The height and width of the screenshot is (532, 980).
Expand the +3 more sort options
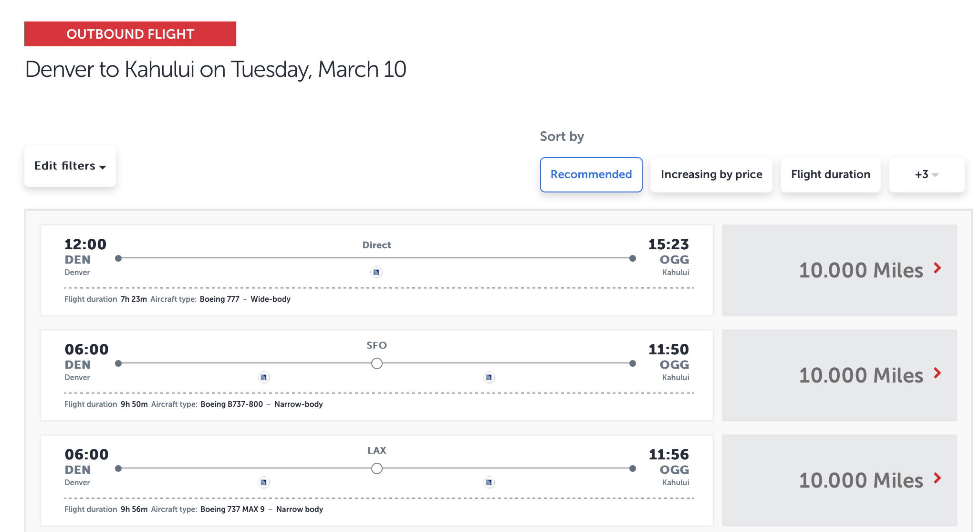coord(927,175)
